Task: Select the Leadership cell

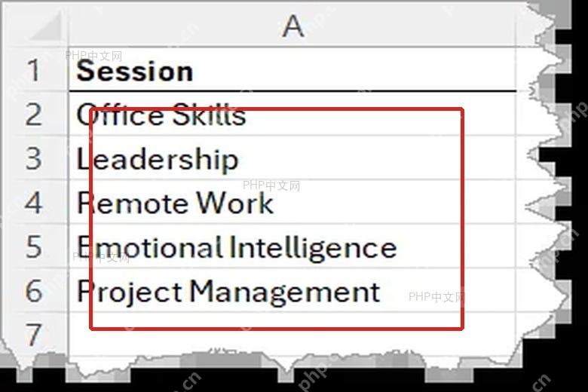Action: [x=292, y=158]
